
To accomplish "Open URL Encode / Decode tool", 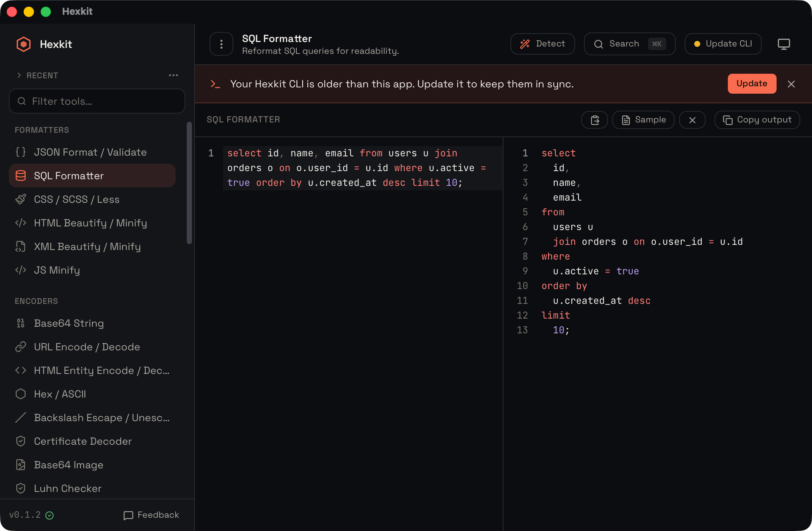I will click(92, 347).
